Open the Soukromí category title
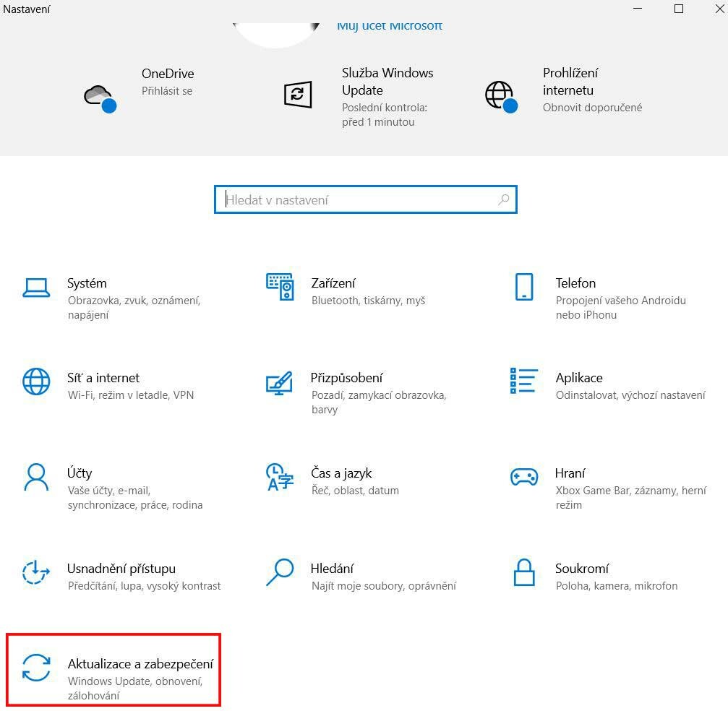The image size is (728, 711). click(x=582, y=569)
